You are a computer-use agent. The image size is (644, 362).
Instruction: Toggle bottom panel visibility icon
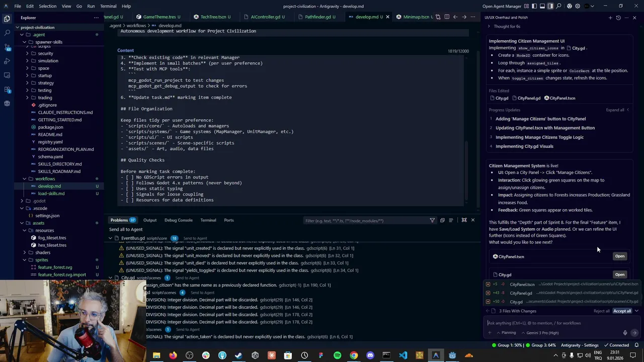[542, 6]
